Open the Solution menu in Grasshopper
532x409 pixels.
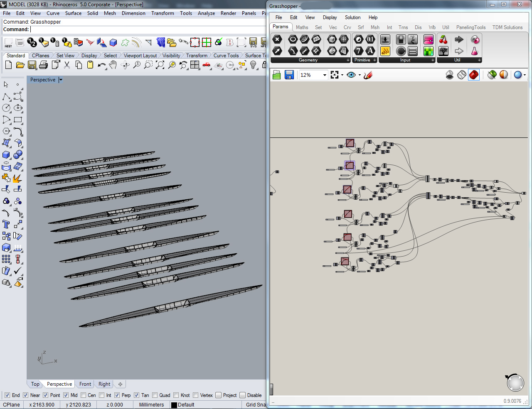352,17
